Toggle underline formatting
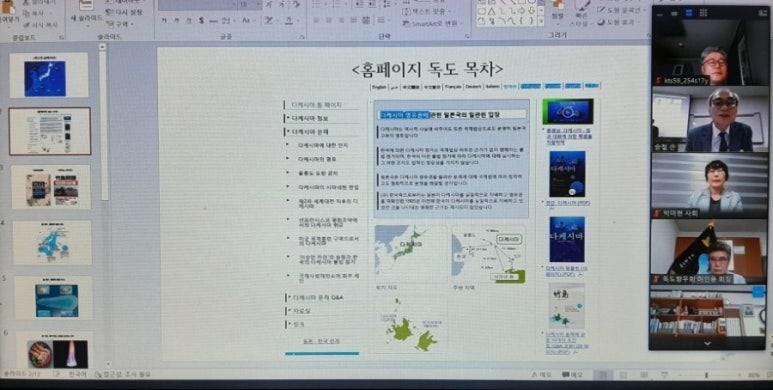 [189, 21]
